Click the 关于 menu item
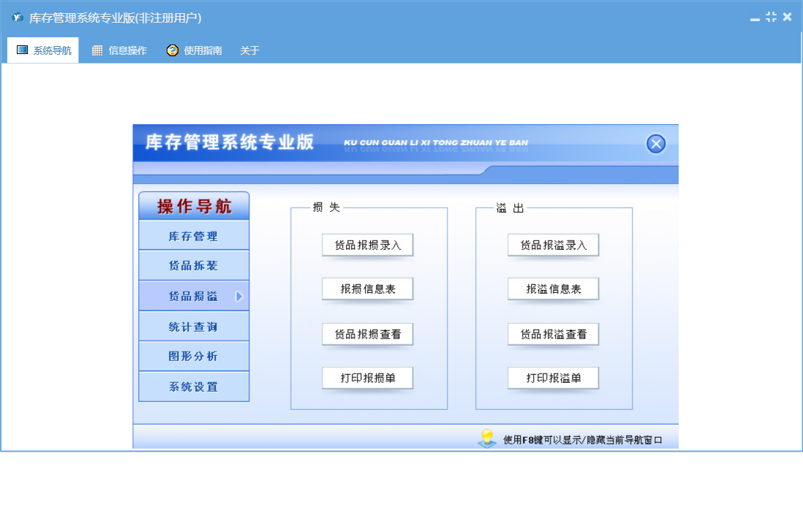The width and height of the screenshot is (803, 532). [x=249, y=50]
